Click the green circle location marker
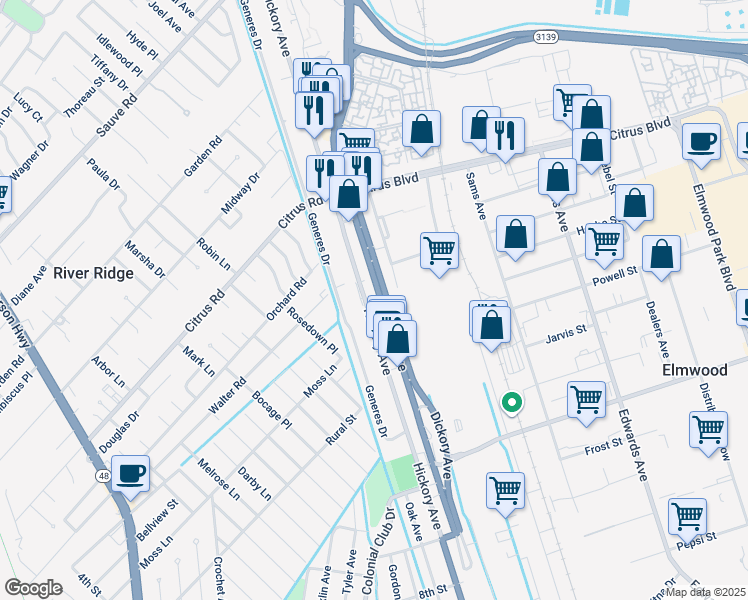The width and height of the screenshot is (748, 600). pos(511,403)
